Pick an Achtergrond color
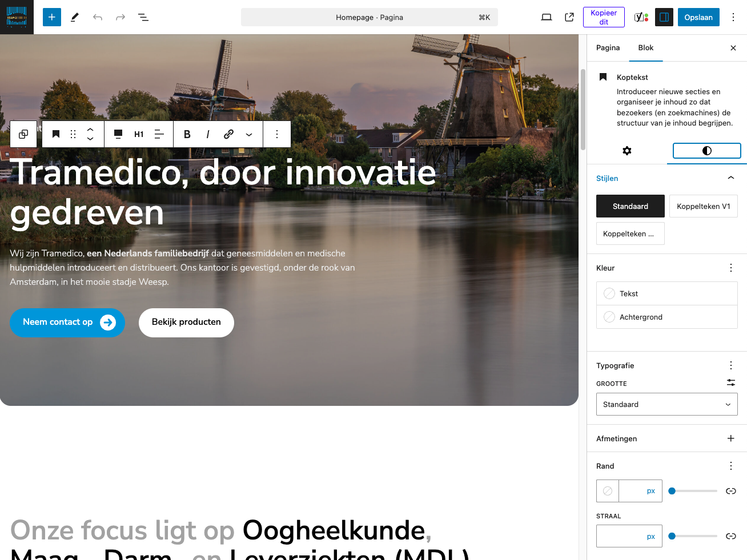This screenshot has height=560, width=747. [x=667, y=317]
